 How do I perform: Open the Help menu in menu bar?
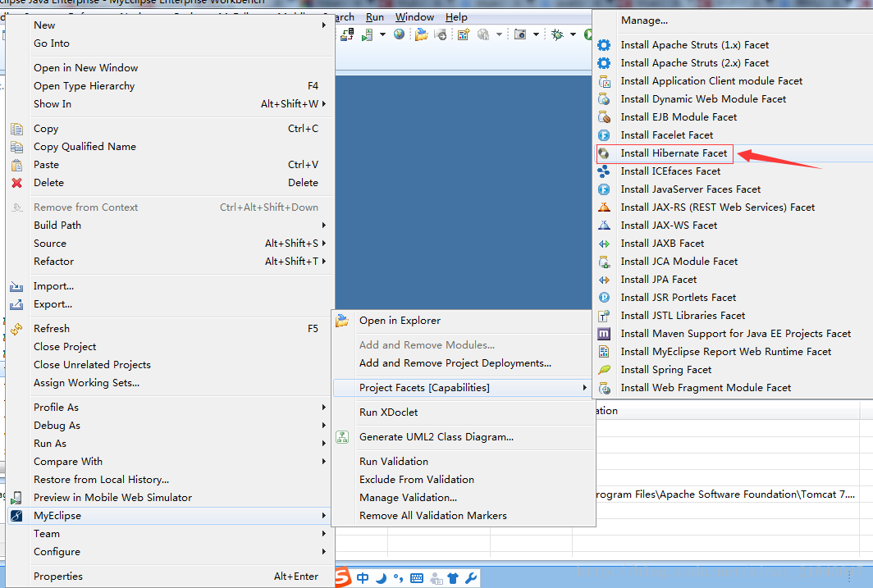click(456, 17)
